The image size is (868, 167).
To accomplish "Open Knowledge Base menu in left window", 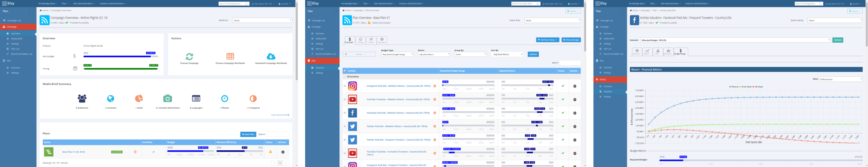I will [48, 4].
